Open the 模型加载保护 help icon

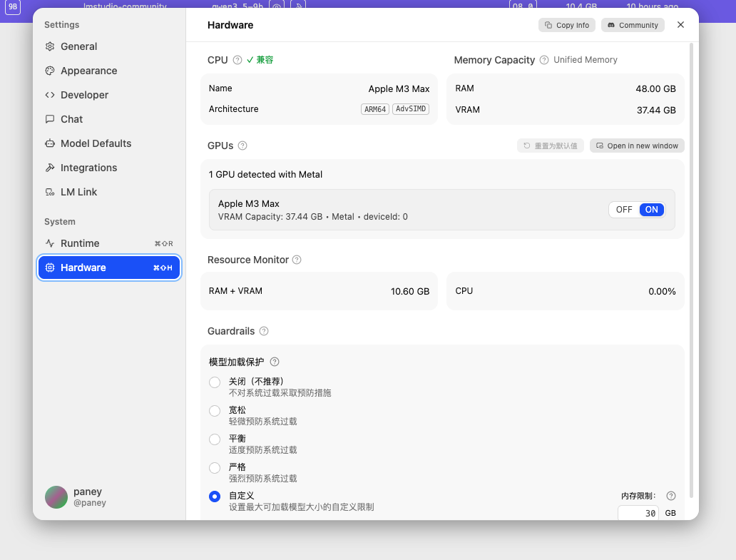click(275, 362)
